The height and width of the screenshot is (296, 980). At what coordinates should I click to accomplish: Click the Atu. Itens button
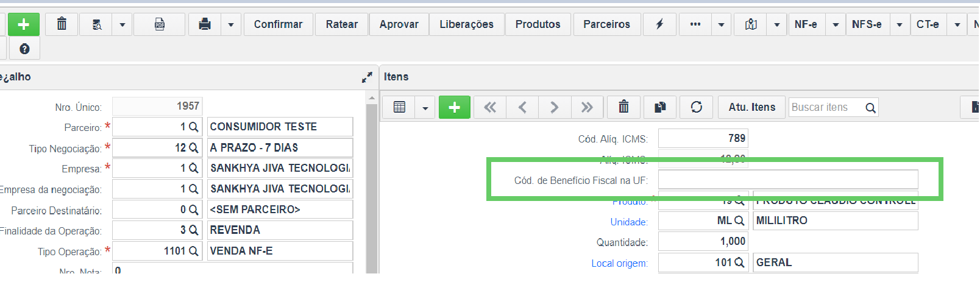[752, 107]
